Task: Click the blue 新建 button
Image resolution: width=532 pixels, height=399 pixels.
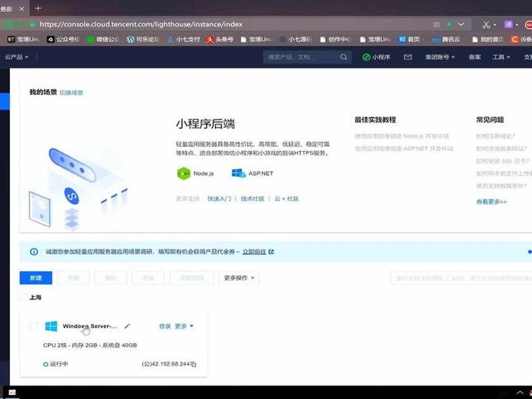Action: coord(36,278)
